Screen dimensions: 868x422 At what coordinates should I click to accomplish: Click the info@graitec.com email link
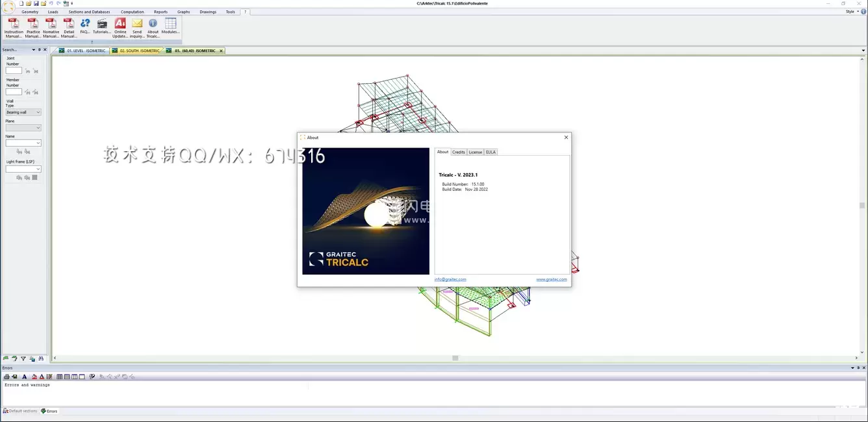point(450,279)
